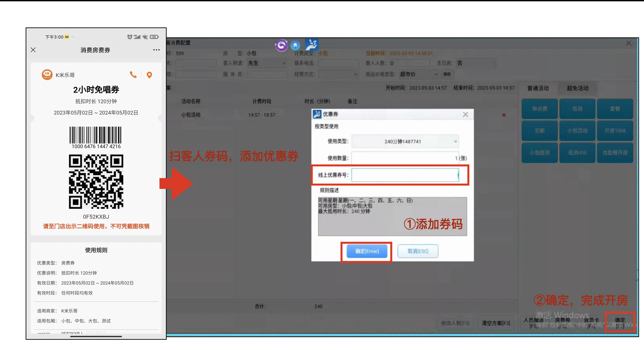Click the 线上优惠券号 input field
This screenshot has height=350, width=644.
405,175
